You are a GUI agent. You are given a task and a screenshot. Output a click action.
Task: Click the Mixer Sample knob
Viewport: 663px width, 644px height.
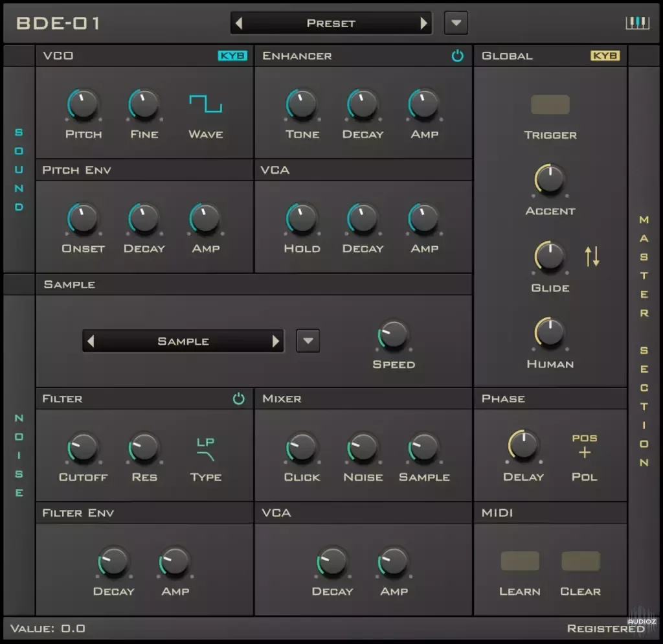423,447
